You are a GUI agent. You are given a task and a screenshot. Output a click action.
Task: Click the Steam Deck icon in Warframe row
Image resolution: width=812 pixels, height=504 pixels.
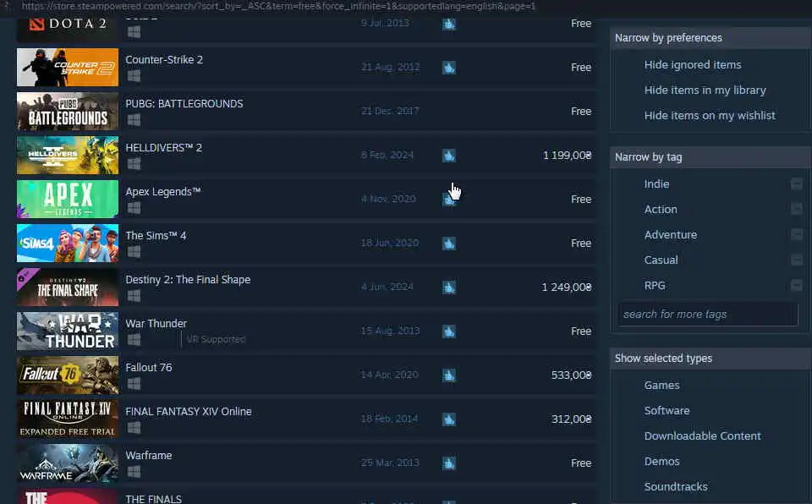coord(449,463)
